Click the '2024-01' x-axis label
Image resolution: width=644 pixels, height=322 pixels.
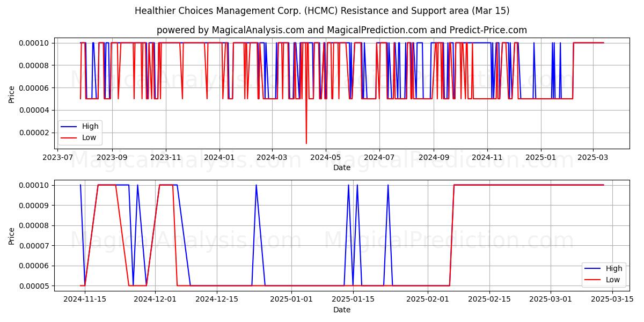(219, 158)
